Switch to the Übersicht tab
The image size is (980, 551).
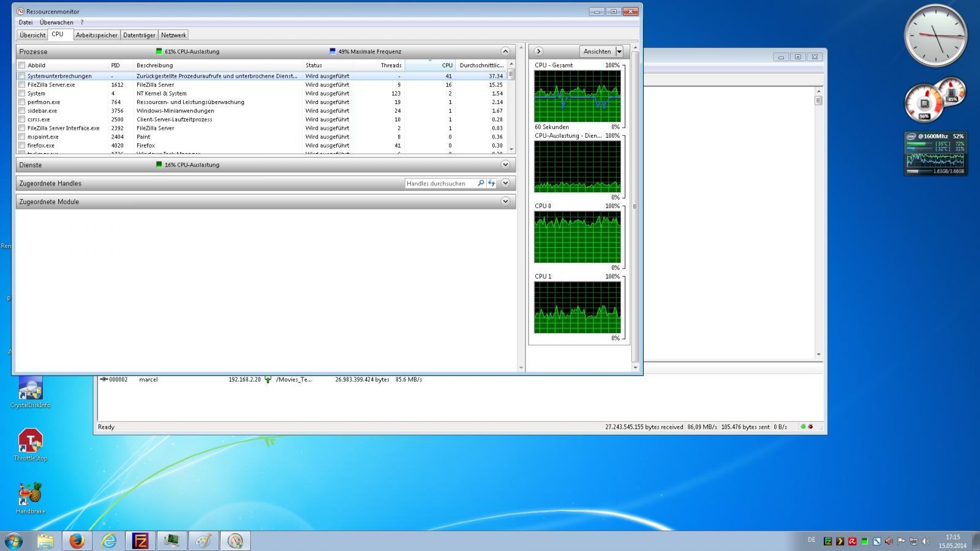32,35
